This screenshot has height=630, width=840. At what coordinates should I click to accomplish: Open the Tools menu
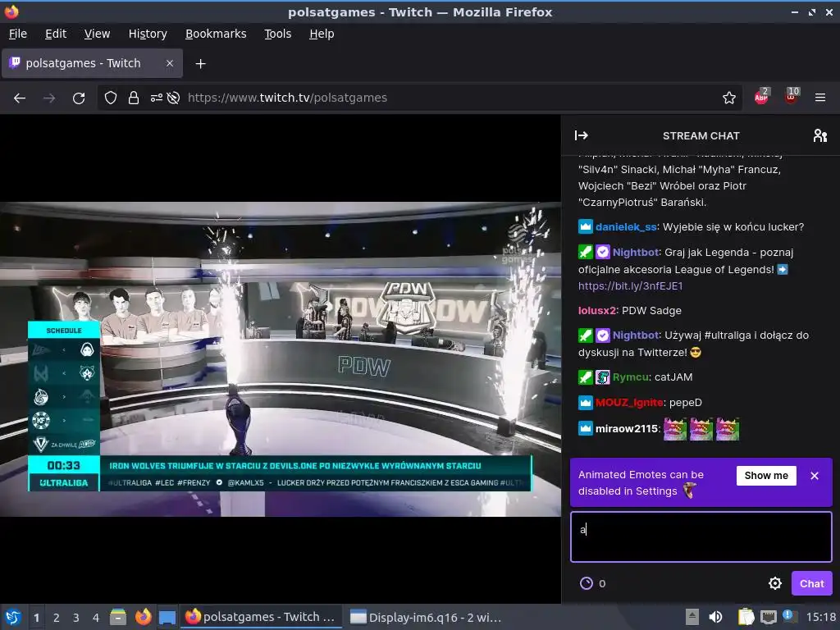point(277,34)
